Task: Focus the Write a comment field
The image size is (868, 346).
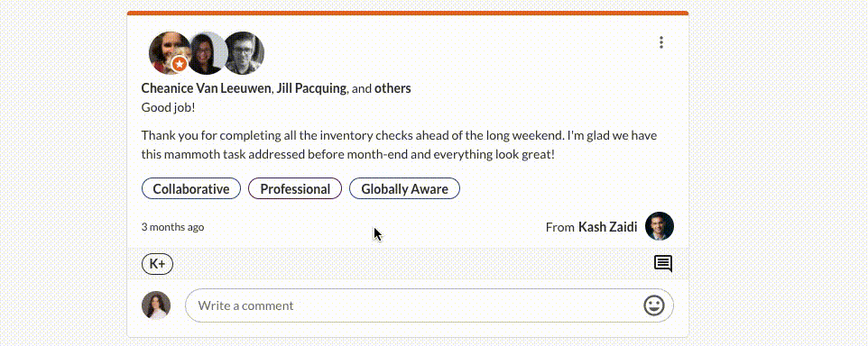Action: 429,305
